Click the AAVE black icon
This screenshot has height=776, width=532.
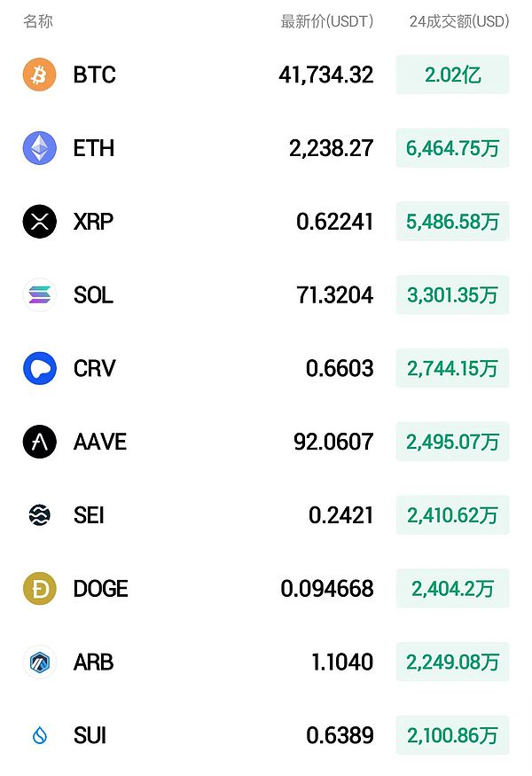tap(39, 442)
